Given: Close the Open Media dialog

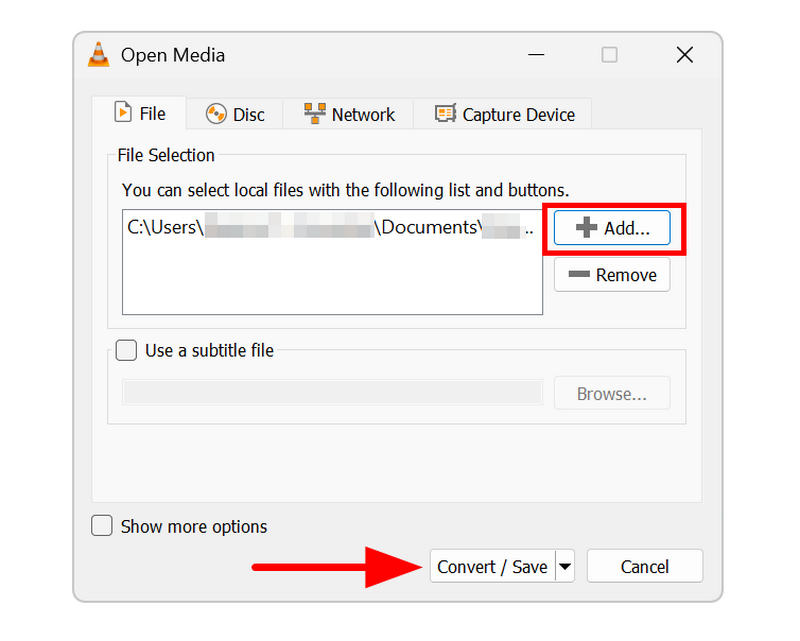Looking at the screenshot, I should click(685, 54).
